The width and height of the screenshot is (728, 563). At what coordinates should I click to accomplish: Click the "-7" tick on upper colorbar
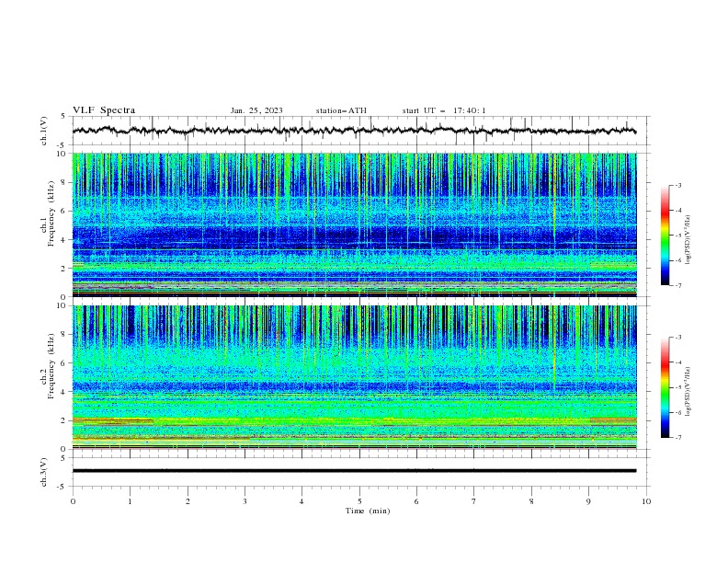pos(678,286)
